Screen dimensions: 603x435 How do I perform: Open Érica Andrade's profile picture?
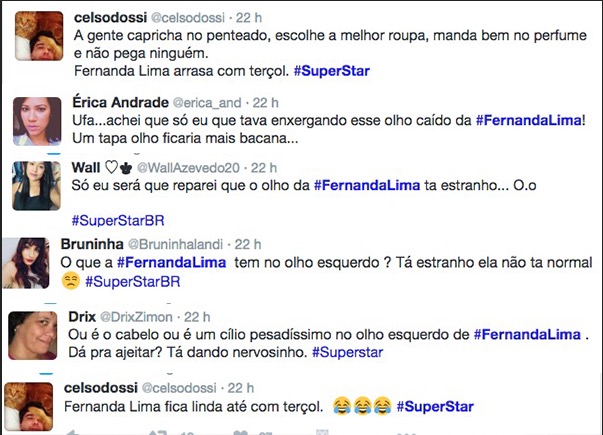click(x=37, y=121)
